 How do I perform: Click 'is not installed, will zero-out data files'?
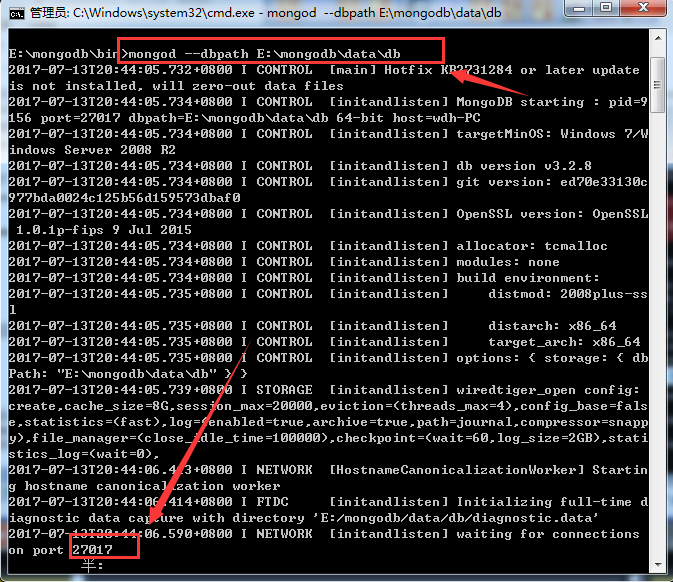176,86
